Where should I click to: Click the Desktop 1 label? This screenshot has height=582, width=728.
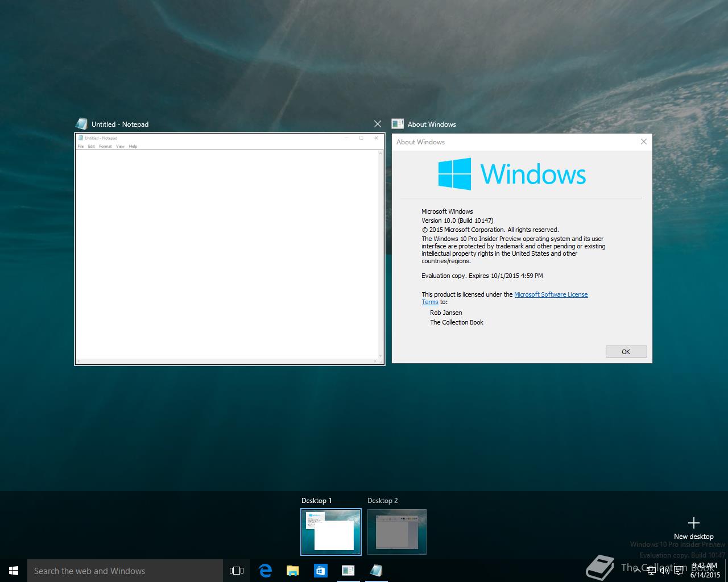tap(316, 501)
